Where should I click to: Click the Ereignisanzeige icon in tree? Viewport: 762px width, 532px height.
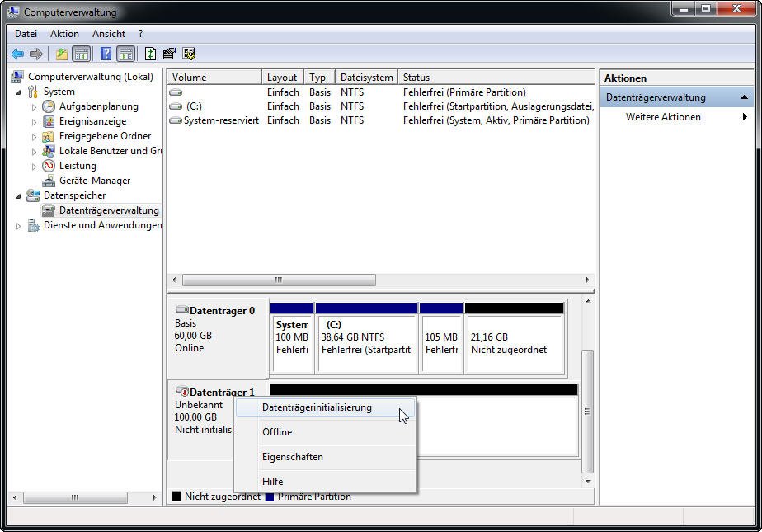tap(49, 121)
